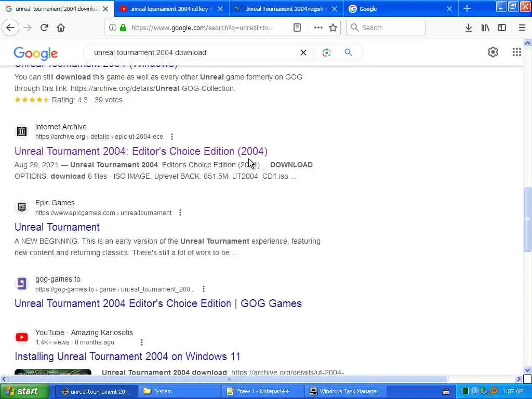Switch to Notepad++ in taskbar
Image resolution: width=532 pixels, height=399 pixels.
[x=262, y=392]
